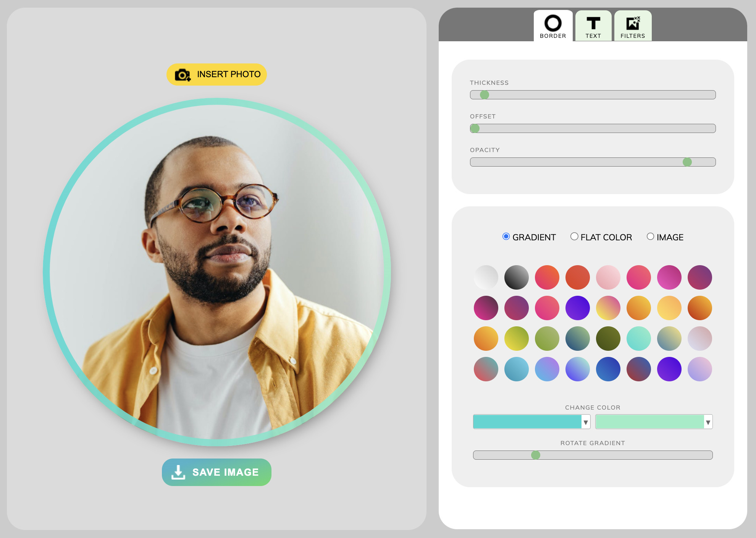Viewport: 756px width, 538px height.
Task: Drag the ROTATE GRADIENT slider
Action: pyautogui.click(x=536, y=455)
